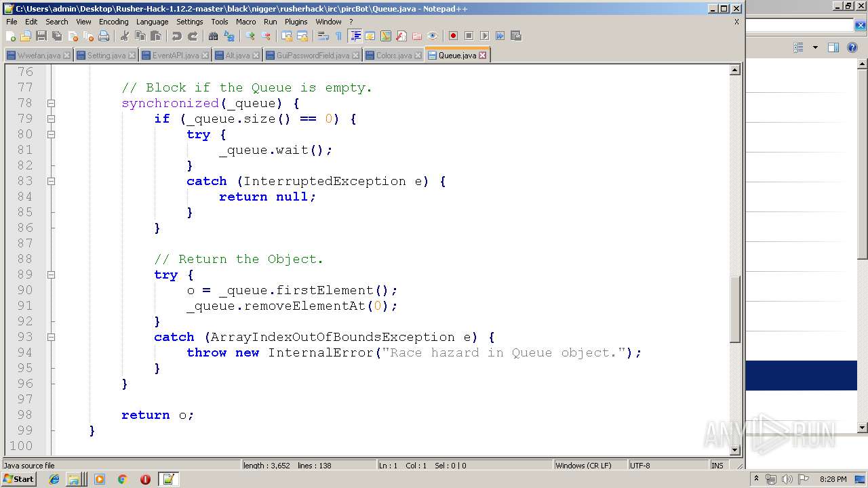Show the Document Map panel icon
Screen dimensions: 868x488
386,36
